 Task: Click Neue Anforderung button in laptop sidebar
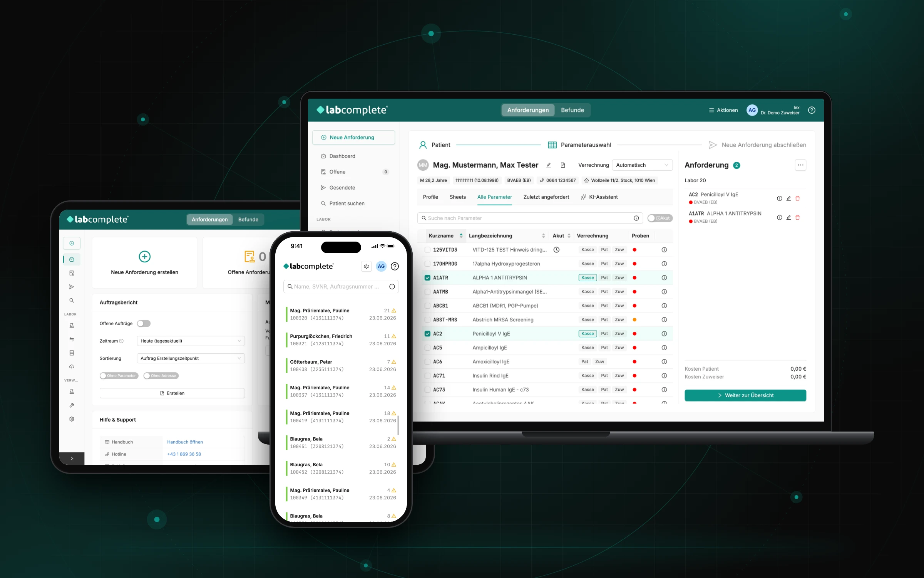(353, 138)
